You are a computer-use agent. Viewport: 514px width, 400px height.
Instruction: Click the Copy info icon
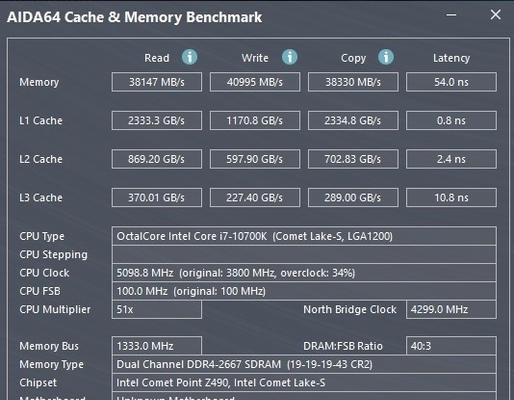click(x=386, y=57)
